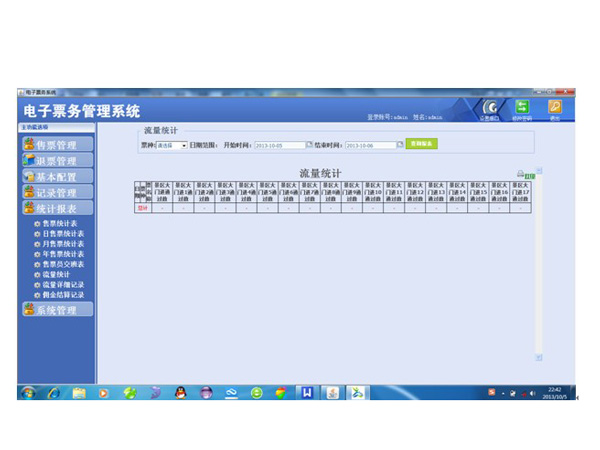The image size is (600, 450).
Task: Open the 售票统计表 report
Action: (x=60, y=223)
